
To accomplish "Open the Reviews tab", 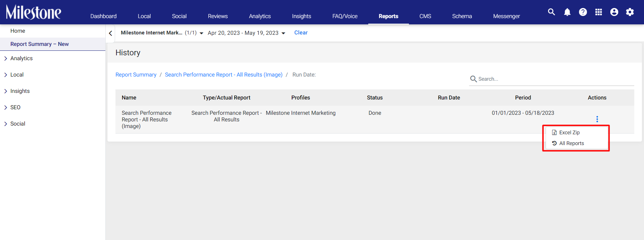I will (218, 16).
